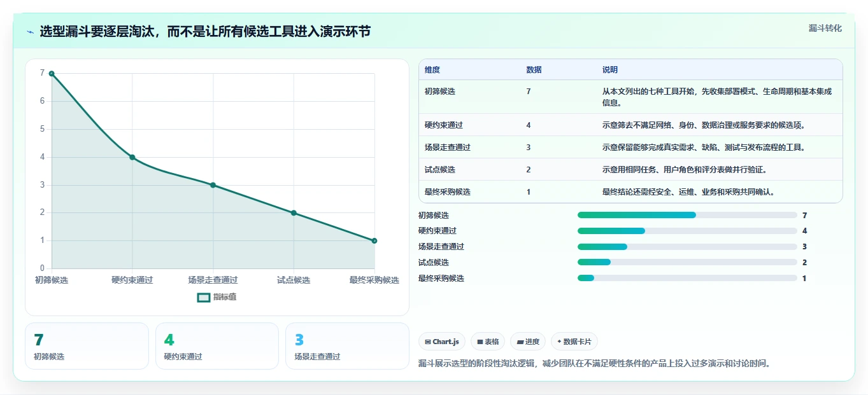Open the stat card showing 3 场景走查通过
Screen dimensions: 868x395
point(347,346)
